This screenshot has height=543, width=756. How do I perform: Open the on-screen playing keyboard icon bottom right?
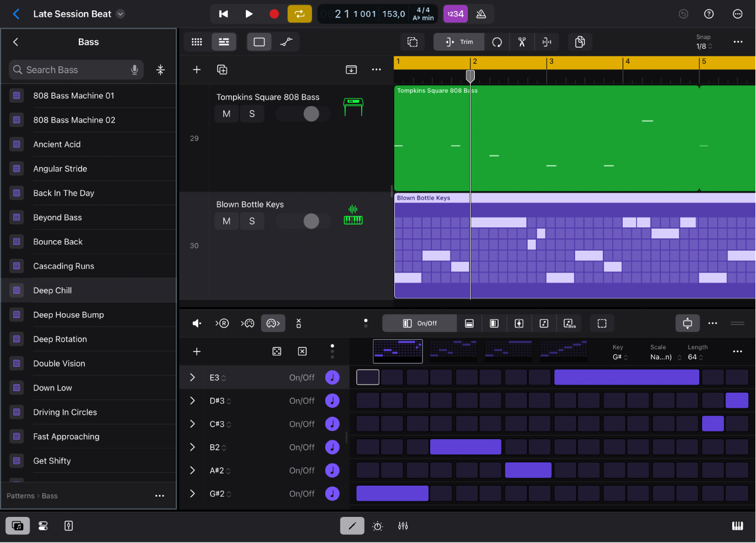737,526
